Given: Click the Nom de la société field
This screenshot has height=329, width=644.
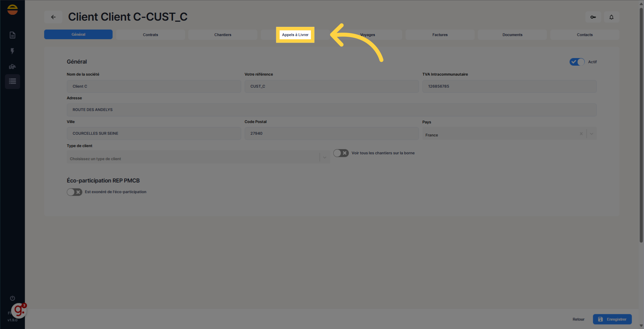Looking at the screenshot, I should coord(154,86).
